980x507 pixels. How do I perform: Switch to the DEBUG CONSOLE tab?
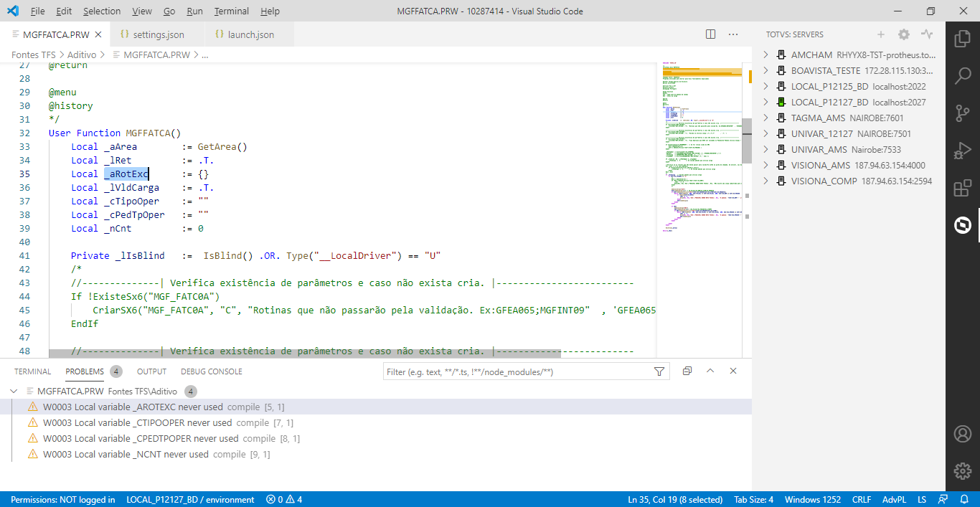pyautogui.click(x=212, y=371)
